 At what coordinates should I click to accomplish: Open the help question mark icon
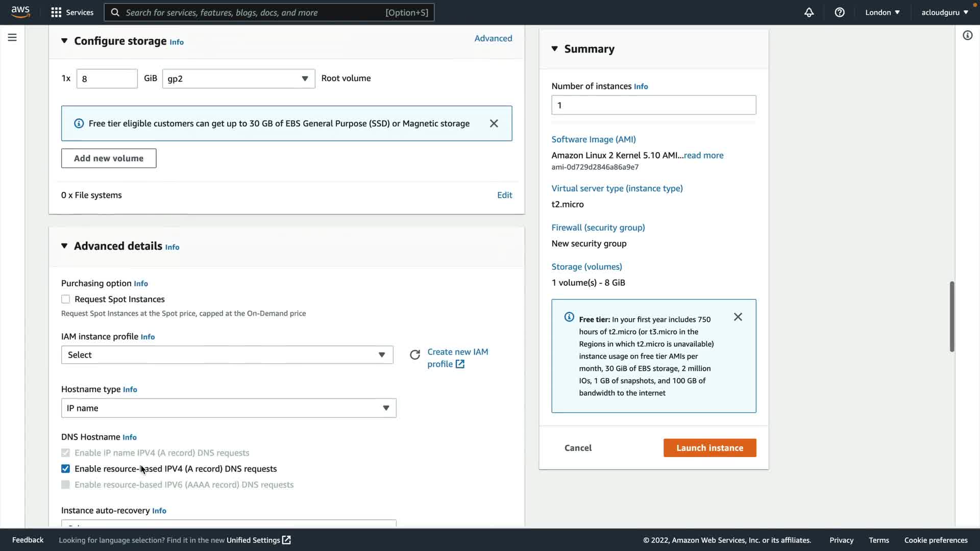pos(840,12)
